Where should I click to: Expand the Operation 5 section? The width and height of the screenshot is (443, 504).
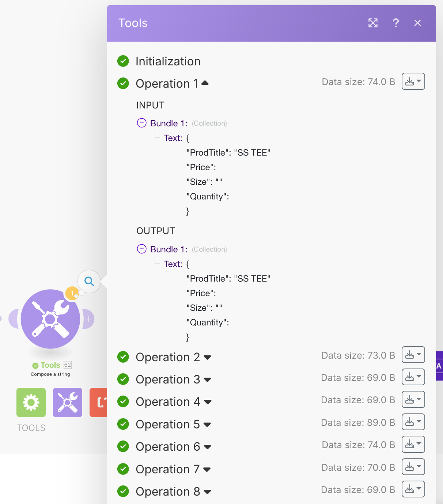pos(207,424)
